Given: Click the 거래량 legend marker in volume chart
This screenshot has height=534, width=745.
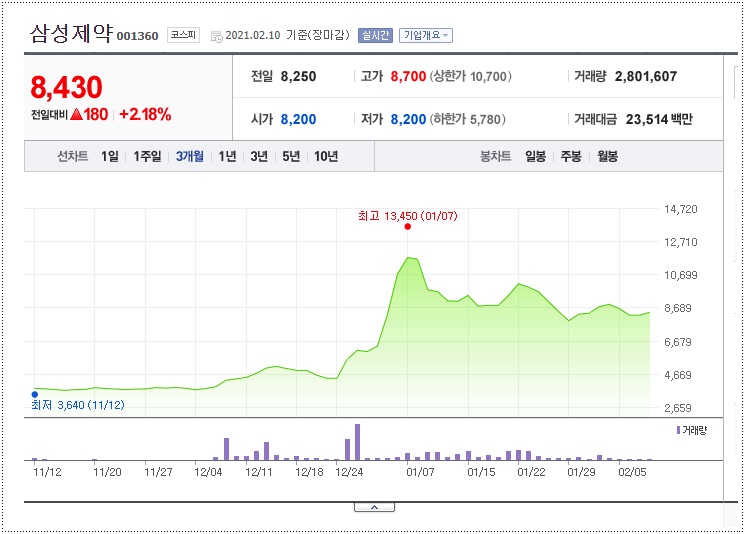Looking at the screenshot, I should 678,430.
